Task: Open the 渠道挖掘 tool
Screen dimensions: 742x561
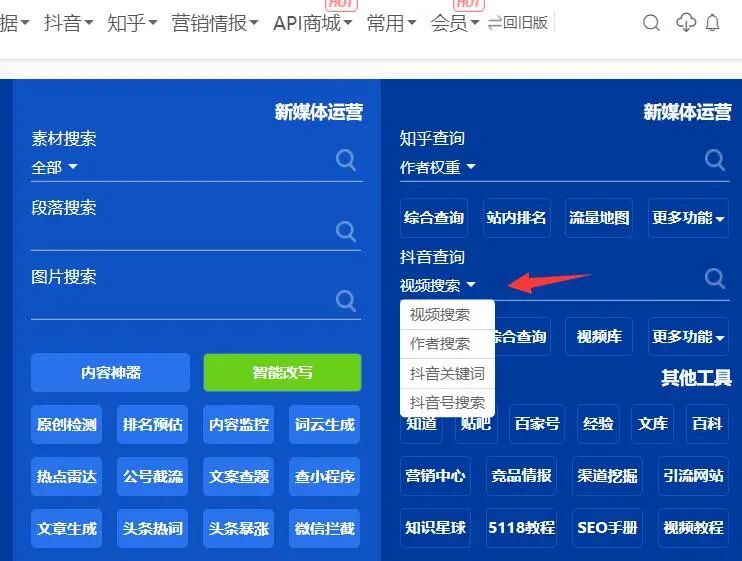Action: pos(607,476)
